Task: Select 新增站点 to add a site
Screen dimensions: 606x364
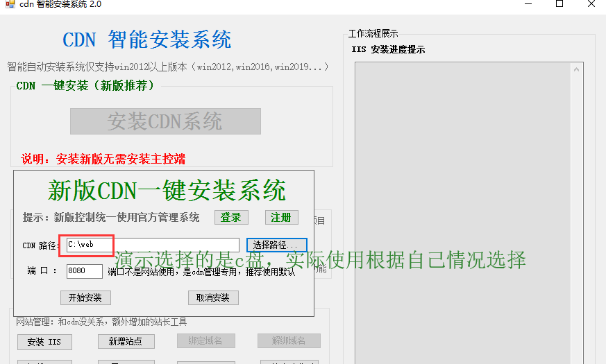Action: point(126,342)
